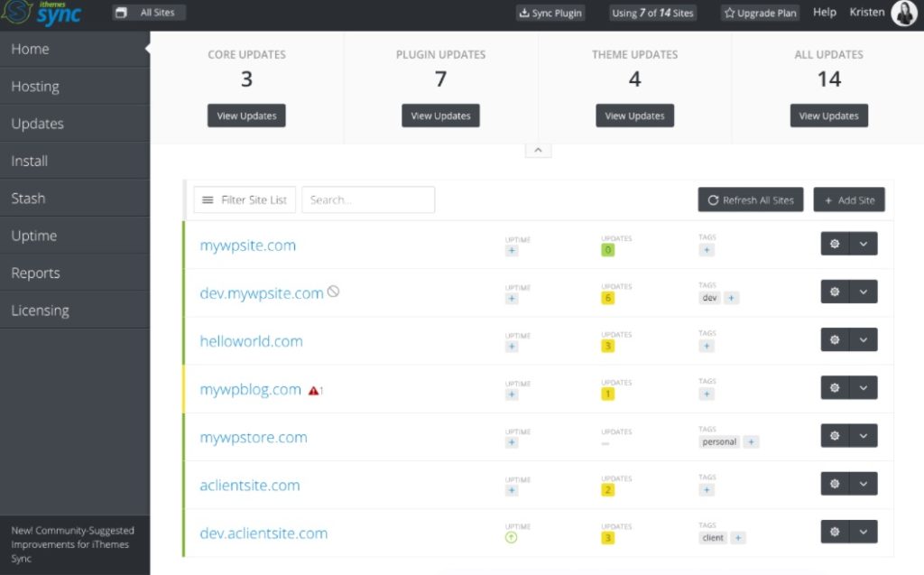Click the site search field
This screenshot has width=924, height=575.
point(368,200)
